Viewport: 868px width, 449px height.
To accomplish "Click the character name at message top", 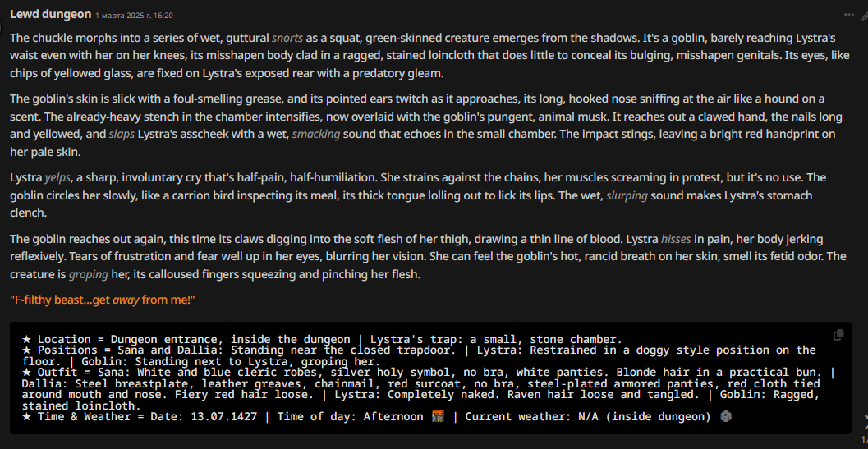I will pyautogui.click(x=50, y=15).
